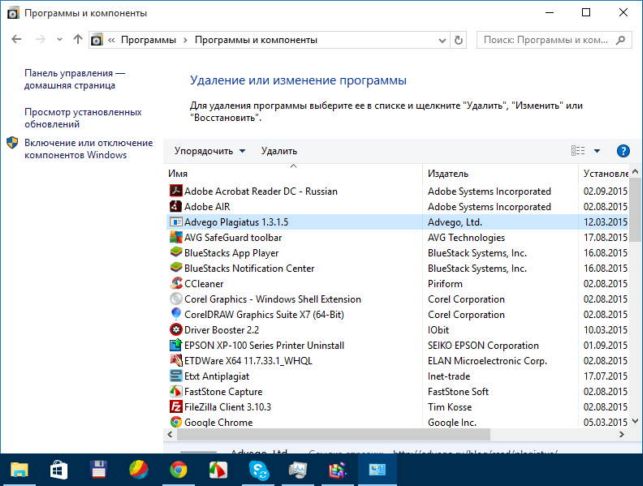This screenshot has width=643, height=486.
Task: Click the Adobe AIR program icon
Action: 176,206
